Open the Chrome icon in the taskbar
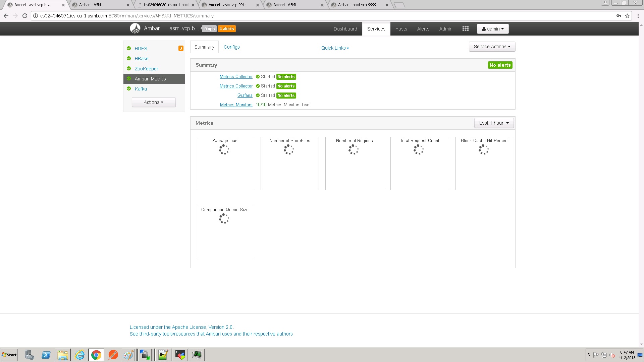This screenshot has height=362, width=644. (x=96, y=355)
